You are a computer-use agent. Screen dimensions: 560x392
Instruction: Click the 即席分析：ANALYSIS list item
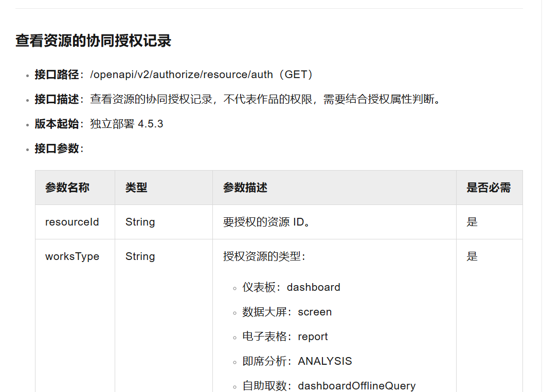pyautogui.click(x=297, y=361)
